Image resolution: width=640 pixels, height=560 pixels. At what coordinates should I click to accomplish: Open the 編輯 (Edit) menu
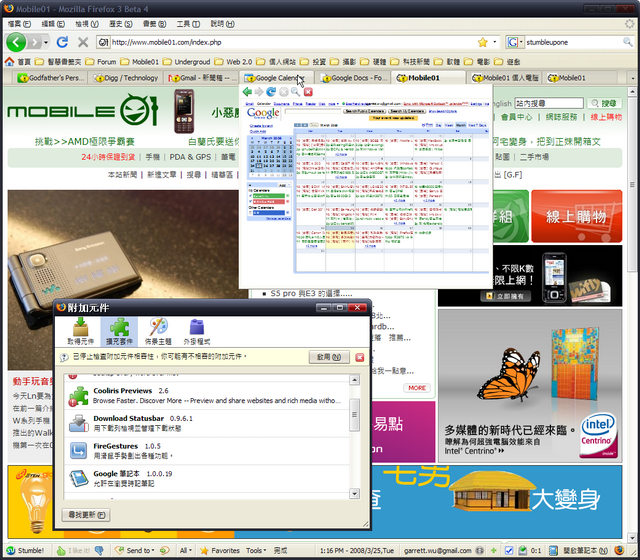tap(53, 24)
